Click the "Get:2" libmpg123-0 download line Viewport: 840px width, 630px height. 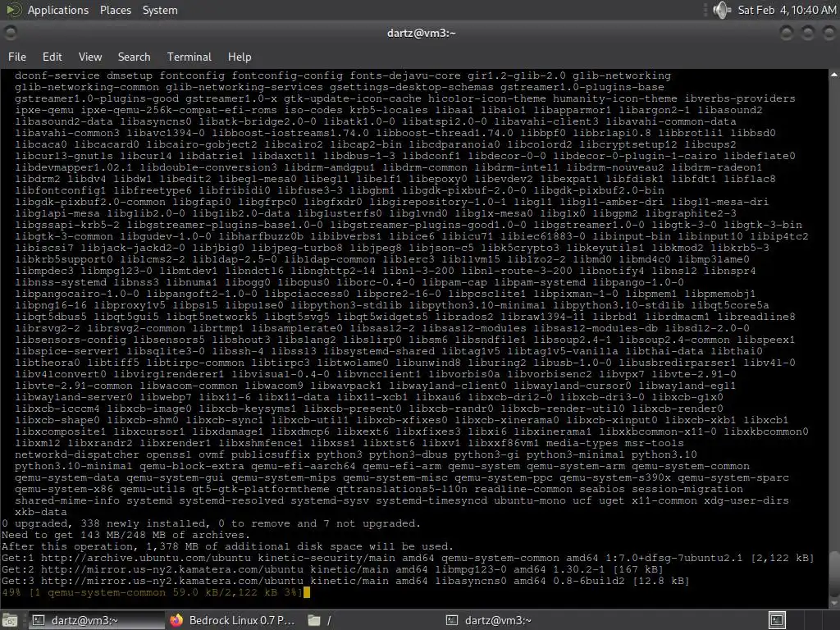click(x=332, y=569)
